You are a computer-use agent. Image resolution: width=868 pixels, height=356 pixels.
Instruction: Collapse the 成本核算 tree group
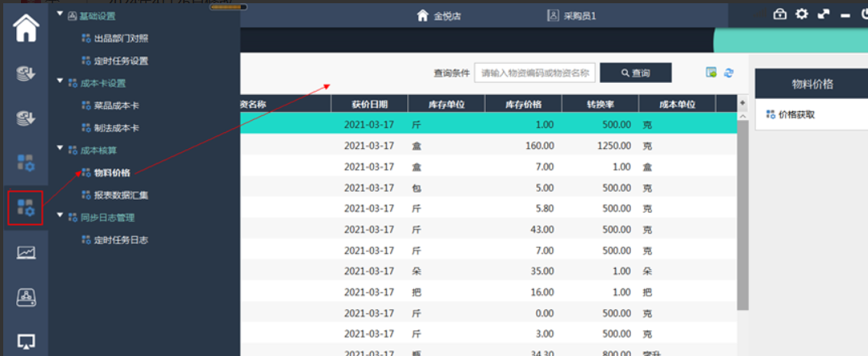click(x=60, y=149)
